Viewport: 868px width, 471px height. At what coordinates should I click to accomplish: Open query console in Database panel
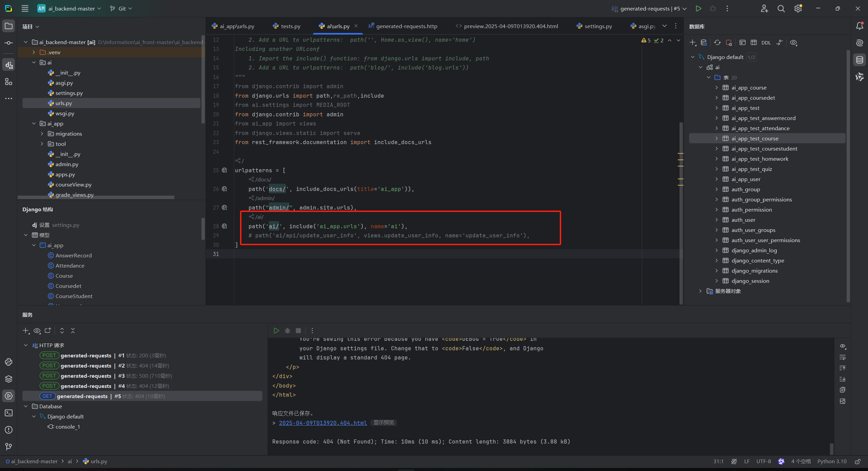coord(743,43)
